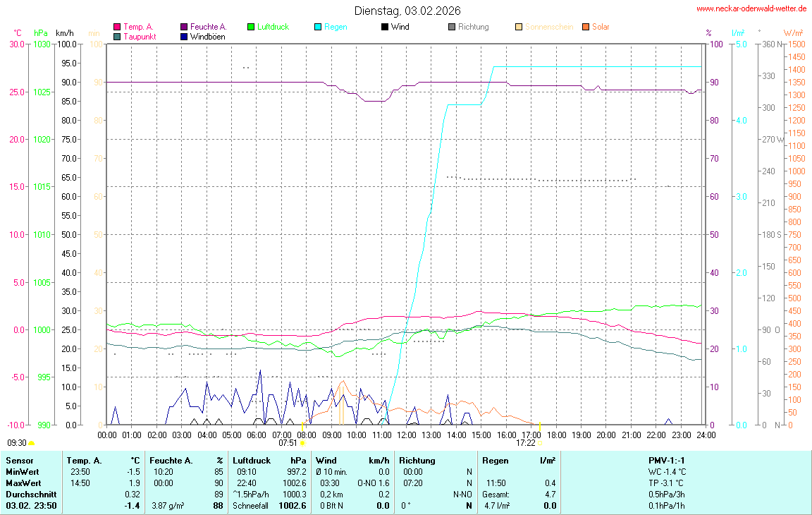This screenshot has height=515, width=812.
Task: Click the Schneefall label in the table
Action: tap(251, 505)
